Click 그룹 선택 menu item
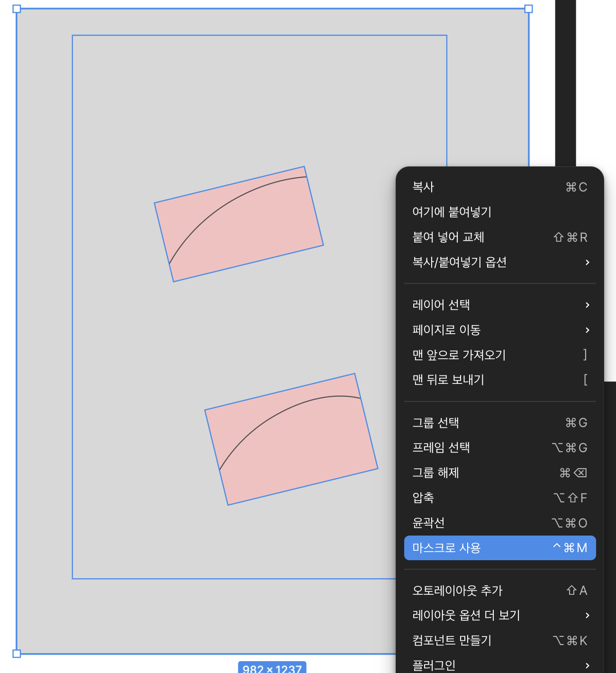The height and width of the screenshot is (673, 616). pyautogui.click(x=500, y=422)
